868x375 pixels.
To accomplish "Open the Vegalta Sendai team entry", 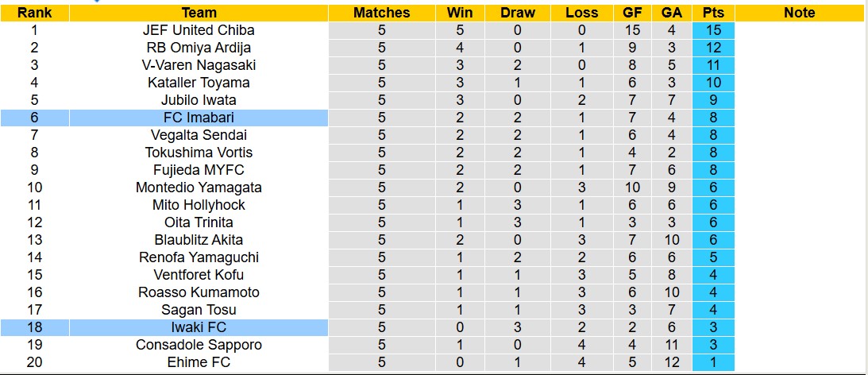I will pyautogui.click(x=199, y=135).
